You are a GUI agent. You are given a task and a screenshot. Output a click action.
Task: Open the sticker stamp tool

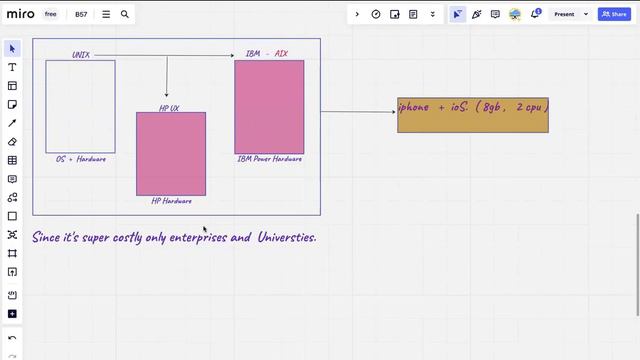coord(12,295)
